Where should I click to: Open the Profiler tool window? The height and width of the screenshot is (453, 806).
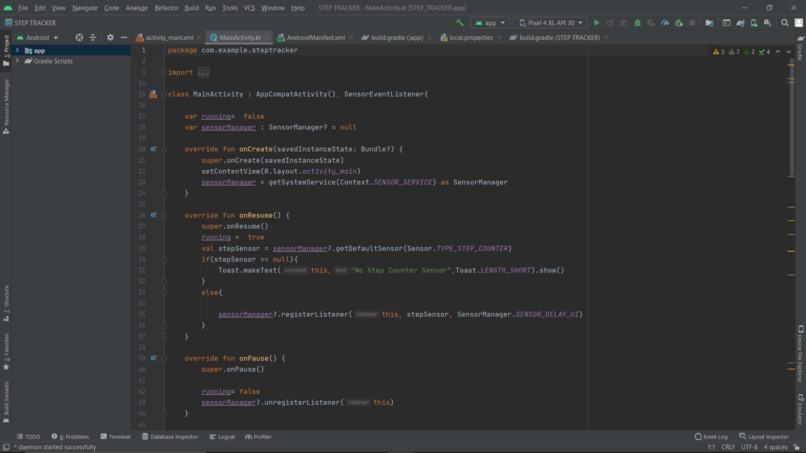point(258,437)
